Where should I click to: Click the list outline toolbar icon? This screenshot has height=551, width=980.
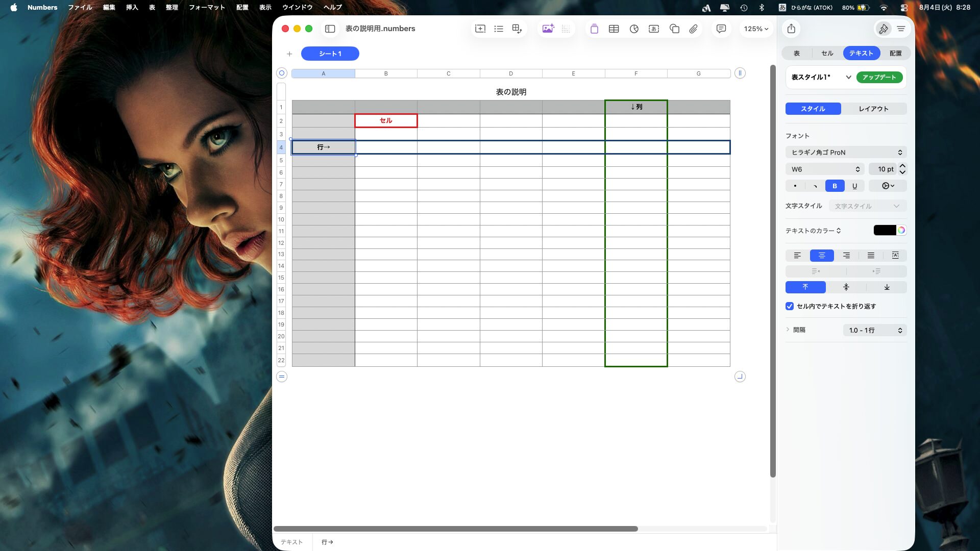click(x=499, y=29)
